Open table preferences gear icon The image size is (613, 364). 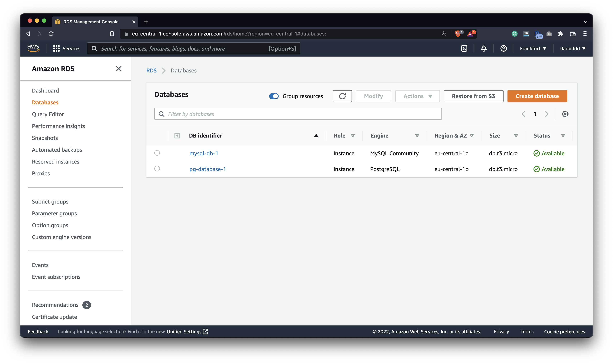point(565,114)
